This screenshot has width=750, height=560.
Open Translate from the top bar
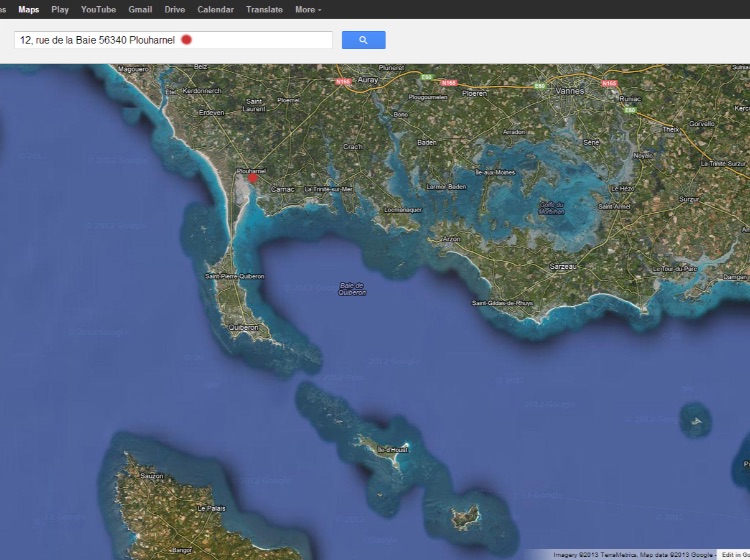point(265,9)
